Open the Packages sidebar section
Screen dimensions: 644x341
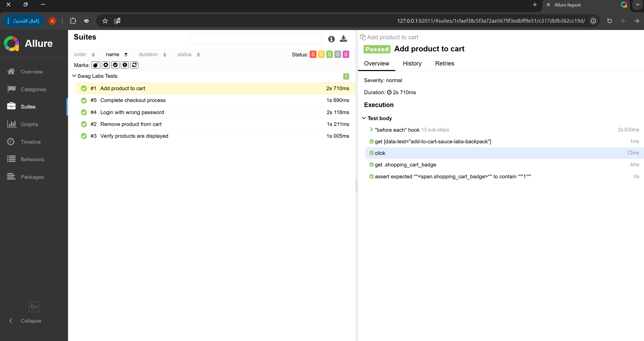tap(32, 177)
